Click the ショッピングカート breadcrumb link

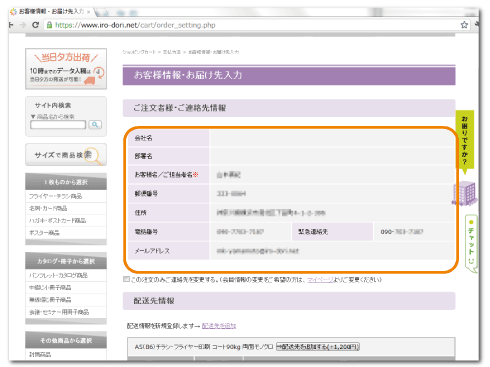coord(139,52)
